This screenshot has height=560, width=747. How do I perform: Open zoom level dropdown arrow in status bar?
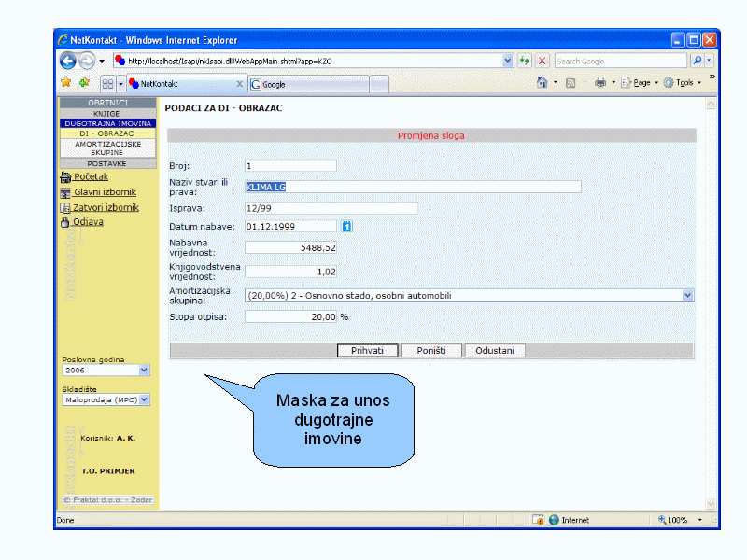point(699,520)
